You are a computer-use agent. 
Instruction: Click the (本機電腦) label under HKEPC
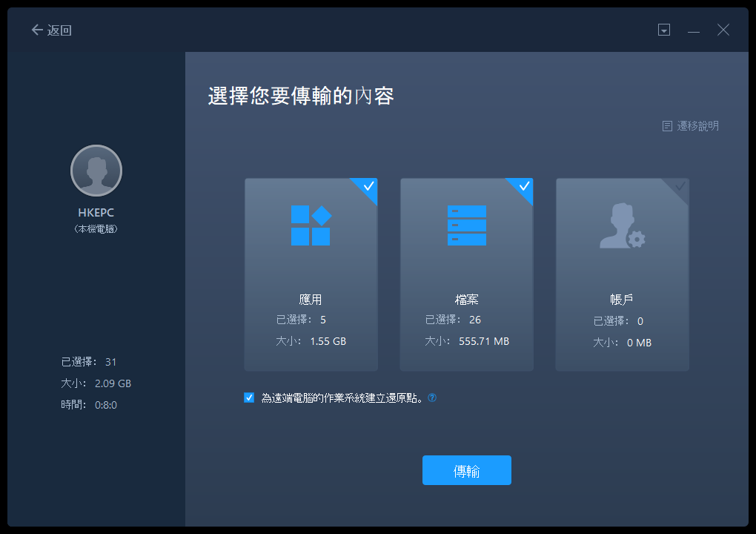pos(96,229)
